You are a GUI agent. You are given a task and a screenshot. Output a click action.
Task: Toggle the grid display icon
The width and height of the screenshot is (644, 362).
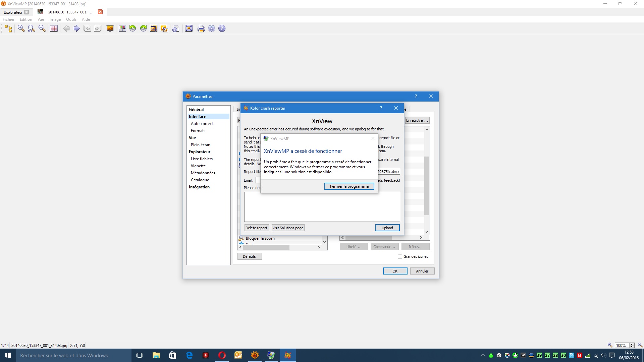54,28
